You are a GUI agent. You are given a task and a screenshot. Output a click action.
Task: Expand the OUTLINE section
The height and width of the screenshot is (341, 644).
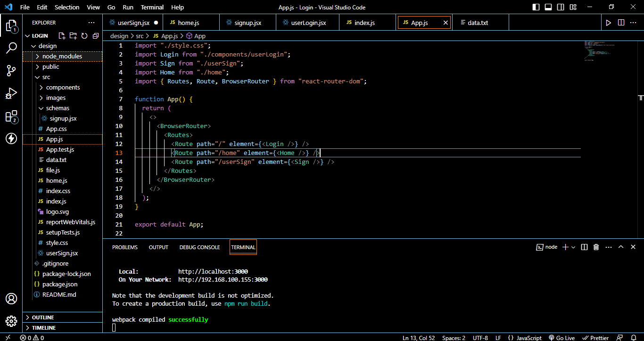(63, 317)
